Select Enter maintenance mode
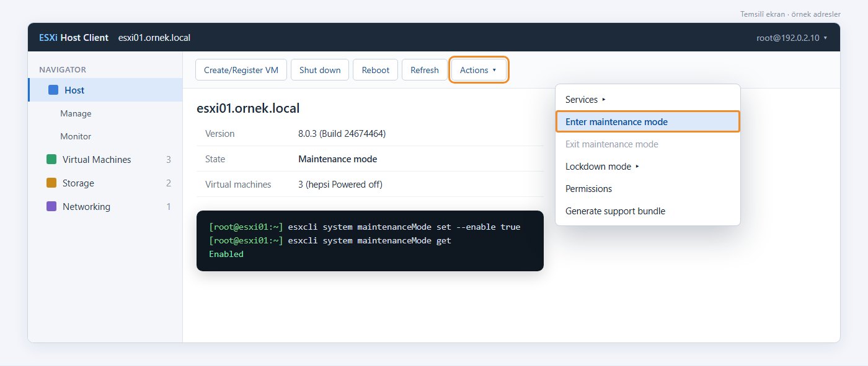This screenshot has height=366, width=868. tap(648, 121)
